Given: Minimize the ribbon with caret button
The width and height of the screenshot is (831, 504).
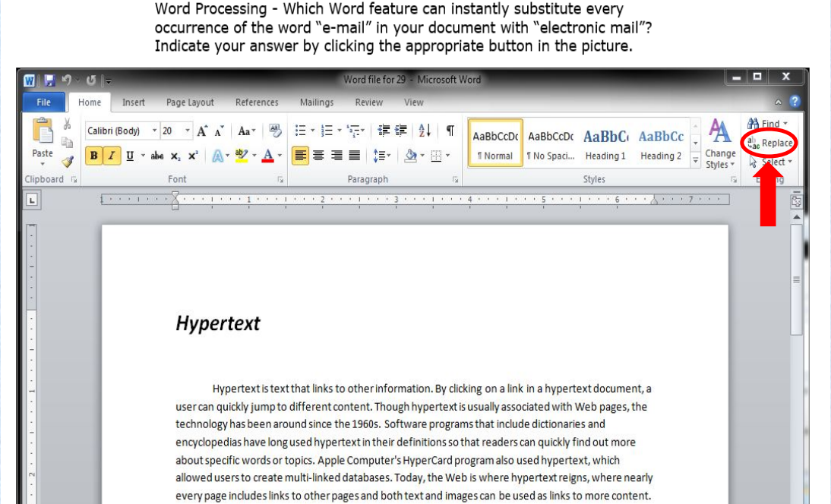Looking at the screenshot, I should tap(778, 102).
